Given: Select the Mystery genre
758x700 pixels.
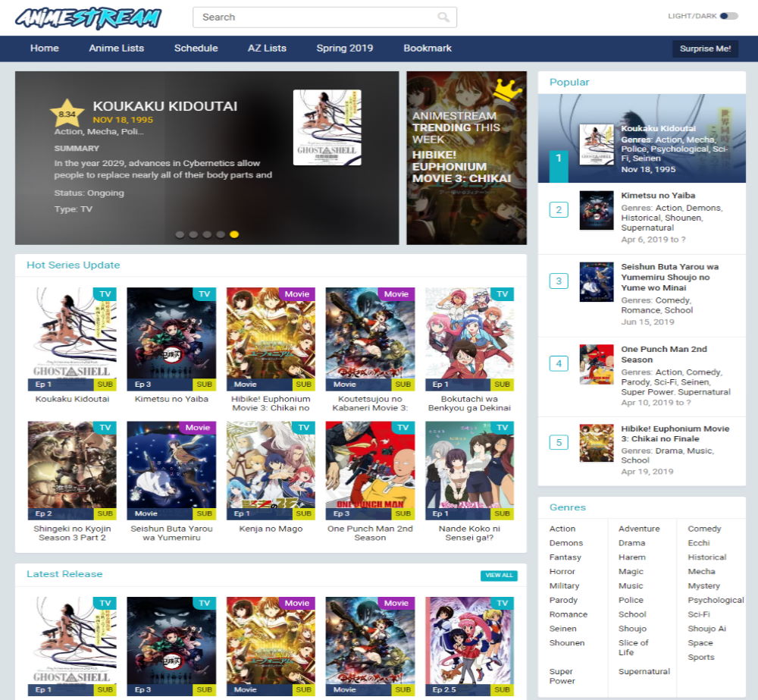Looking at the screenshot, I should (x=704, y=585).
